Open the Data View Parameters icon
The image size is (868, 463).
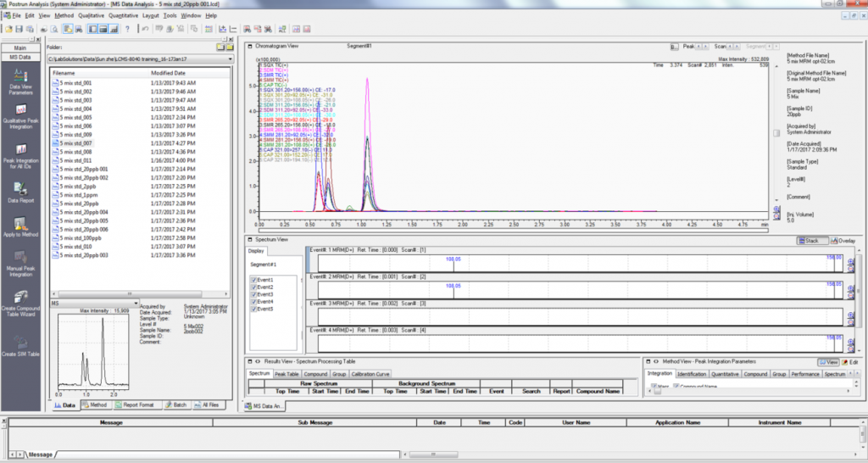pos(20,74)
